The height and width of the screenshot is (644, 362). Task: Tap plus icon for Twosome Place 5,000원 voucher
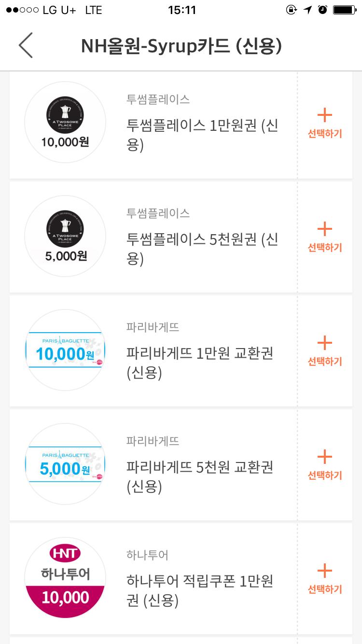[325, 229]
